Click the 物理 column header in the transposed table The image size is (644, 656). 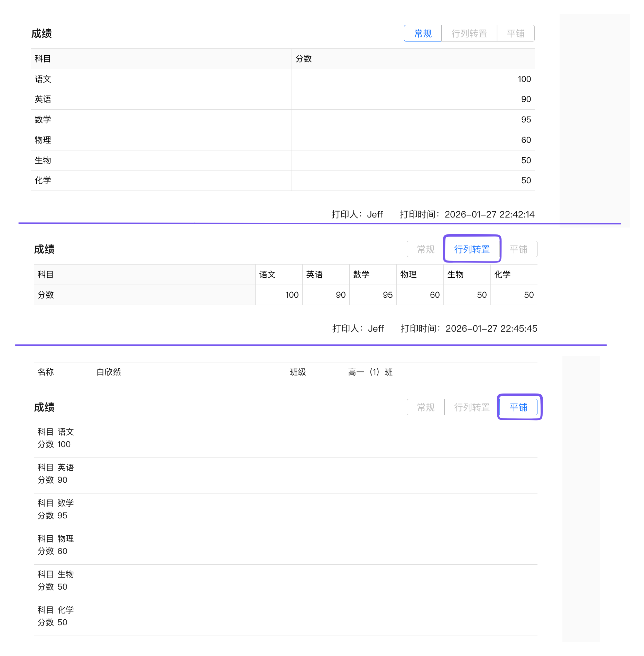[x=408, y=275]
